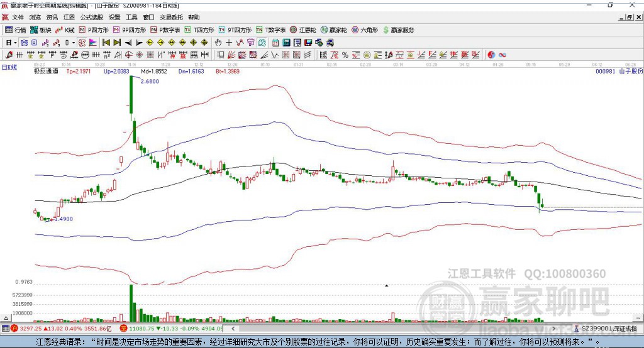Click the 2.6800 high price label
The height and width of the screenshot is (348, 644).
point(150,81)
